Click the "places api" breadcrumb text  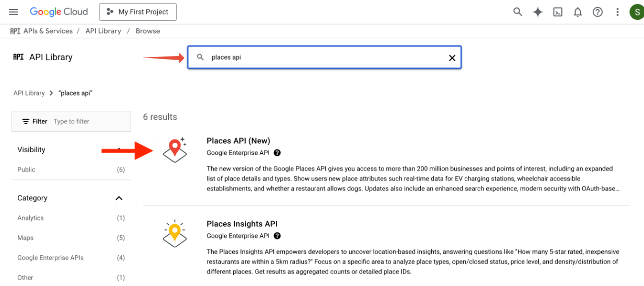point(75,93)
